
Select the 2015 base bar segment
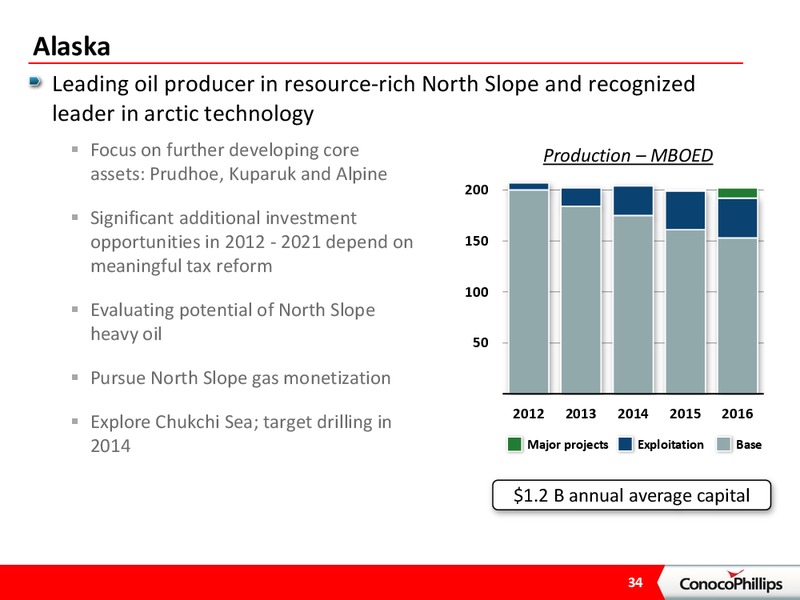click(x=686, y=311)
